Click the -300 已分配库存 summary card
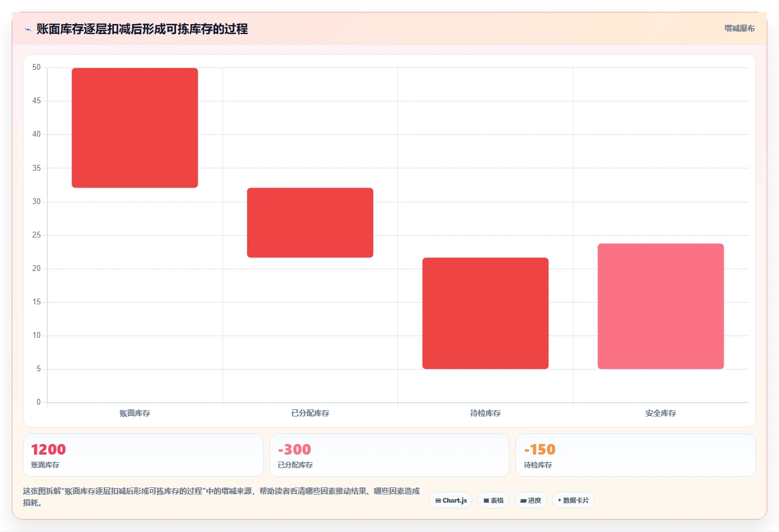This screenshot has width=779, height=532. [x=389, y=455]
